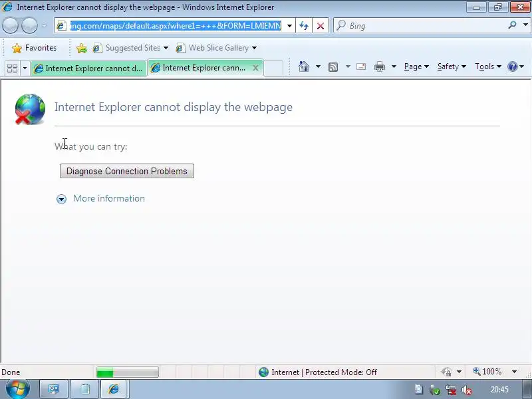Open the Tools menu
The height and width of the screenshot is (399, 532).
click(x=488, y=66)
